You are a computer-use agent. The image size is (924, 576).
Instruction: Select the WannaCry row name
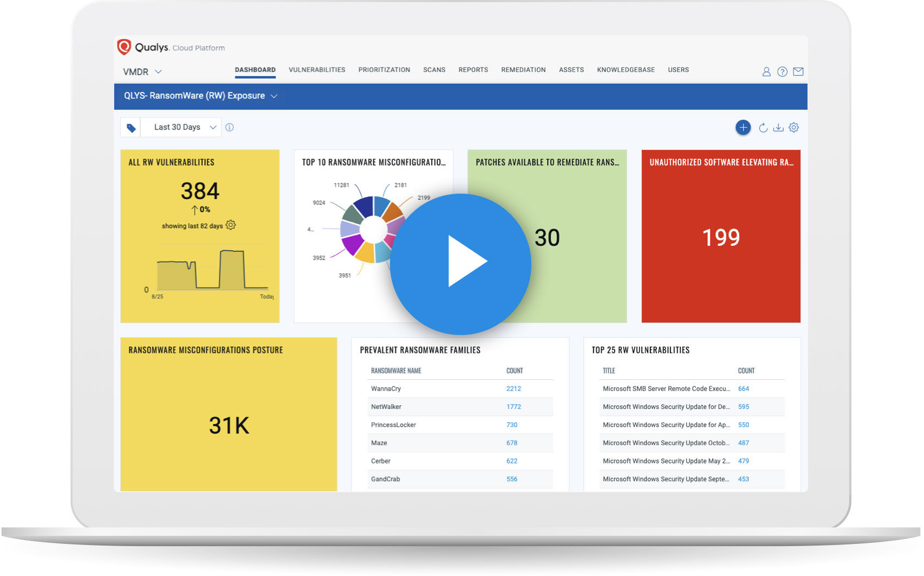coord(386,389)
